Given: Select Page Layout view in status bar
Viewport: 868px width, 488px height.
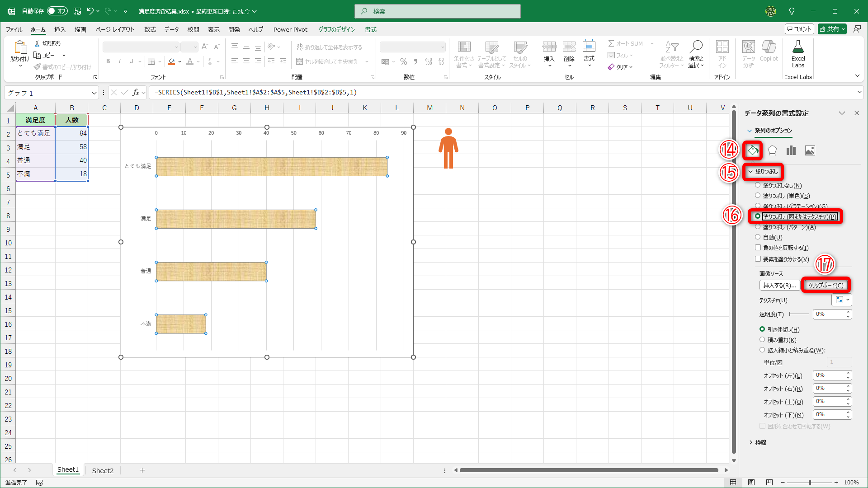Looking at the screenshot, I should (751, 483).
